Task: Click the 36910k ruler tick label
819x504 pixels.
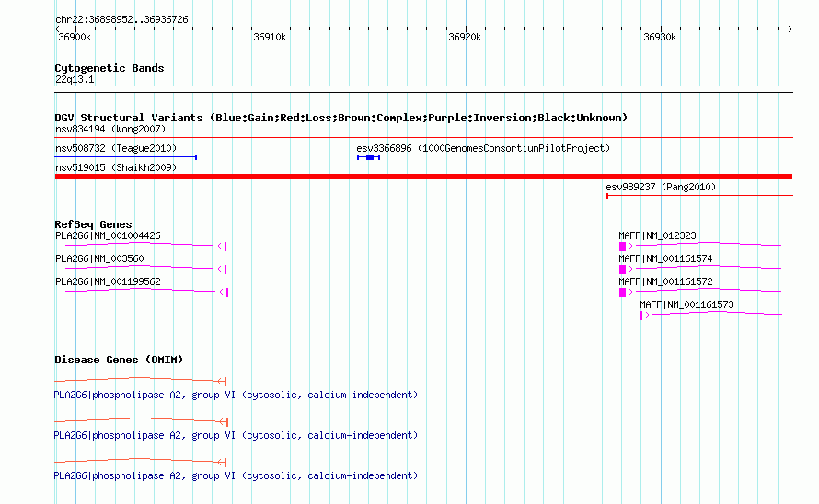Action: click(x=270, y=37)
